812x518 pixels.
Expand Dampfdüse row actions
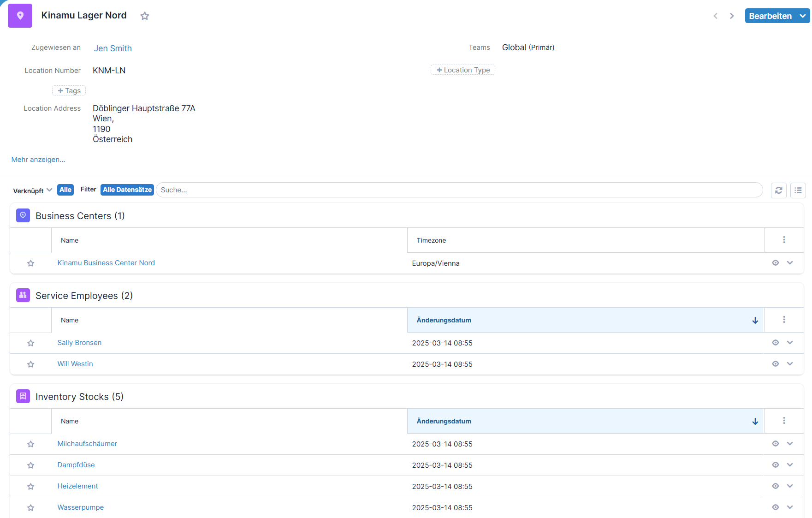(790, 465)
